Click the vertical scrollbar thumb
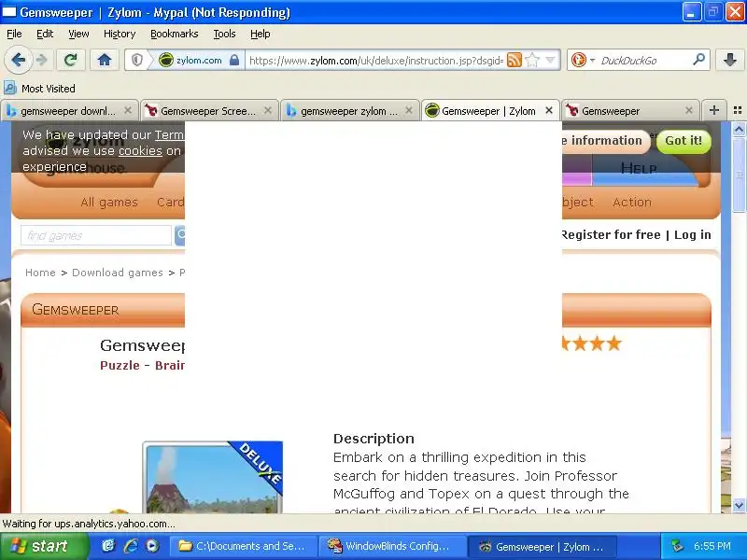 (739, 175)
